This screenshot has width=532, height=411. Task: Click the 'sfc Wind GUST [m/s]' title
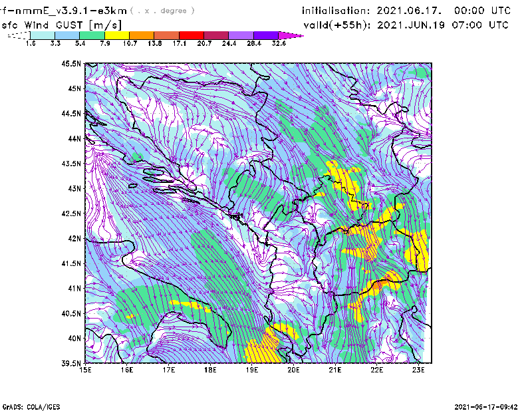tap(61, 25)
